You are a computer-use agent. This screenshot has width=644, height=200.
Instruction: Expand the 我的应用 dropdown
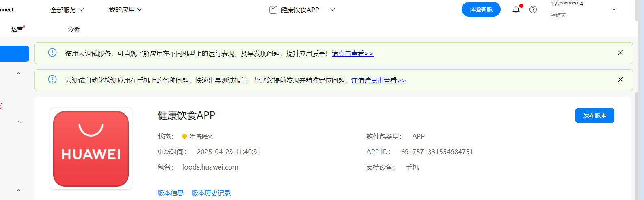[x=125, y=9]
